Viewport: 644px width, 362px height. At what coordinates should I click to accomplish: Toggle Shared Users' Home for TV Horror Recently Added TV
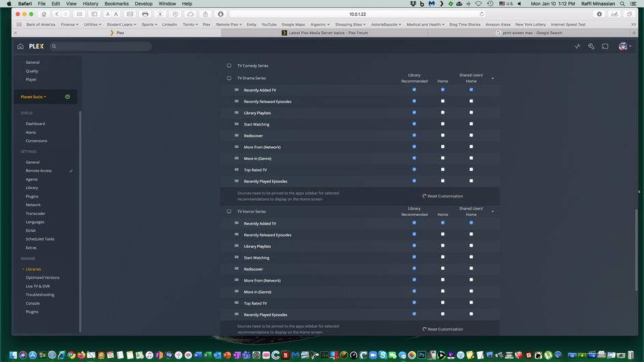point(471,223)
